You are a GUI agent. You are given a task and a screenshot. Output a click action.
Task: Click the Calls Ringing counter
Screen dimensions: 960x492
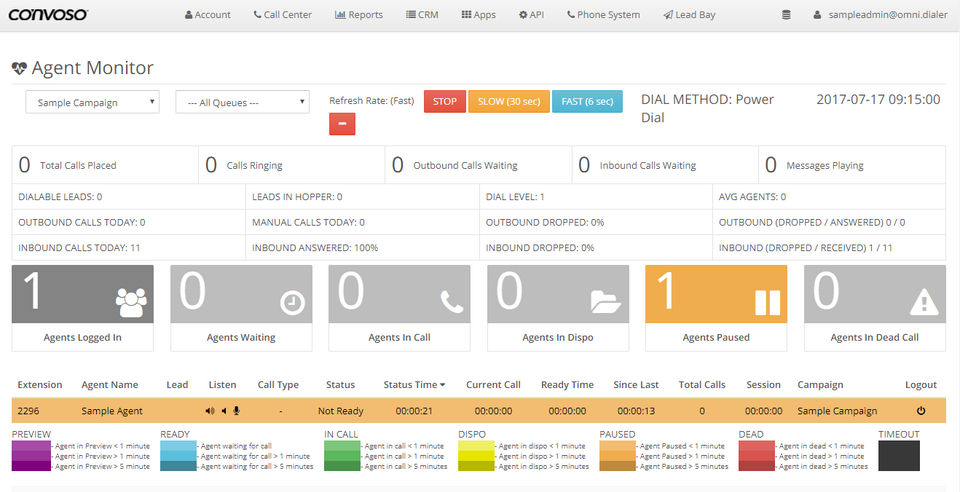pos(291,165)
